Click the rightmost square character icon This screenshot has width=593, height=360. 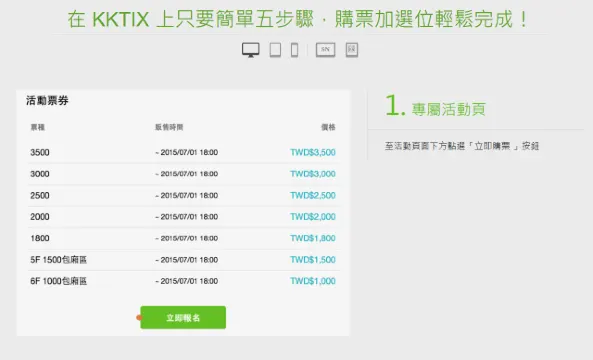352,50
